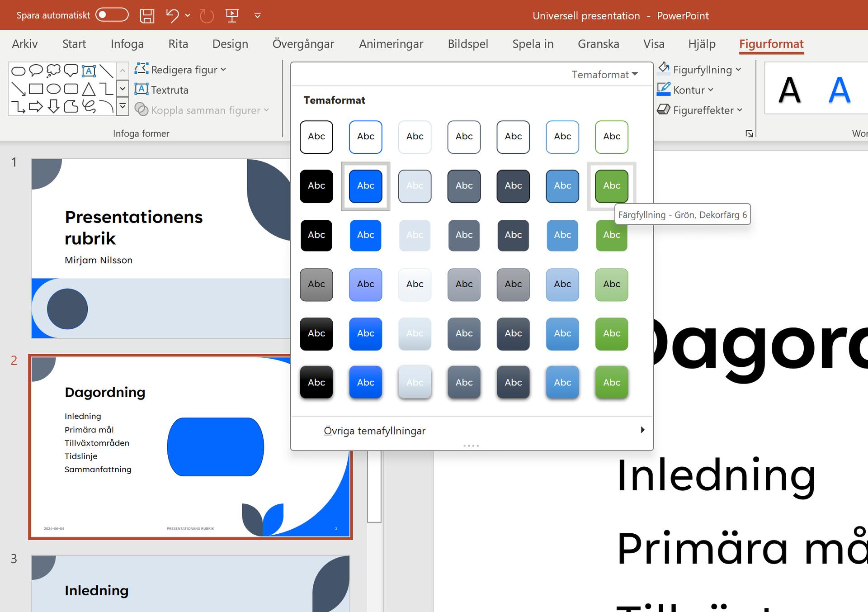The width and height of the screenshot is (868, 612).
Task: Insert an oval shape
Action: click(x=54, y=89)
